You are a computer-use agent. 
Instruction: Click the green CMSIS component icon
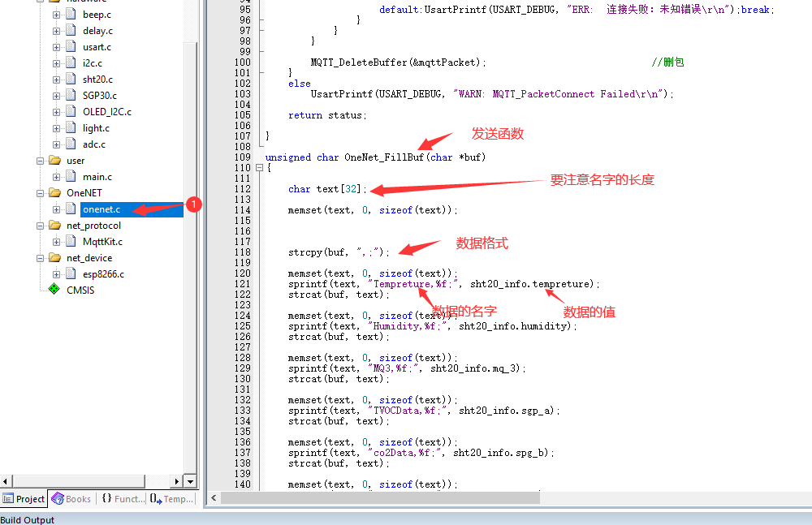[54, 289]
